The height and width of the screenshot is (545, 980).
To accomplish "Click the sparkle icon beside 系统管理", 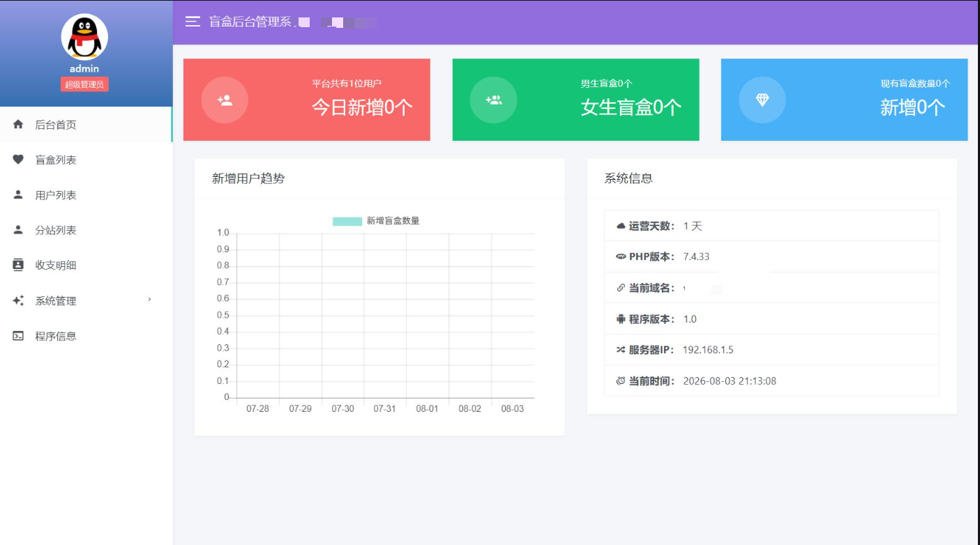I will coord(19,301).
